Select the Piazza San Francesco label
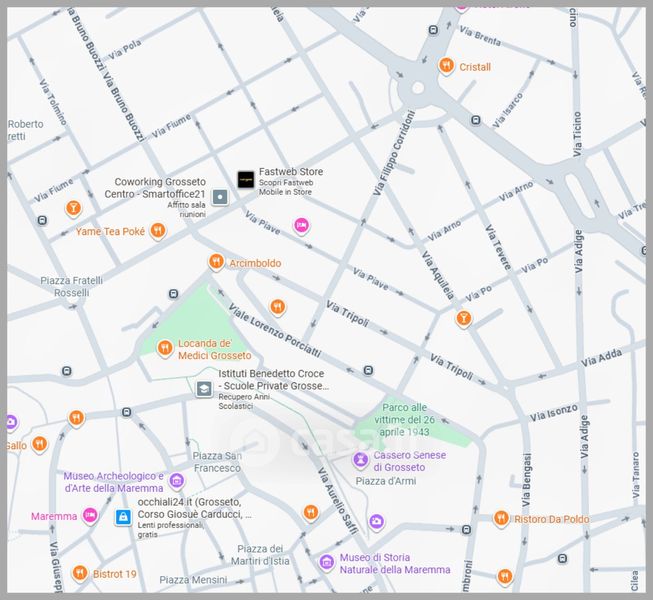 [x=216, y=462]
